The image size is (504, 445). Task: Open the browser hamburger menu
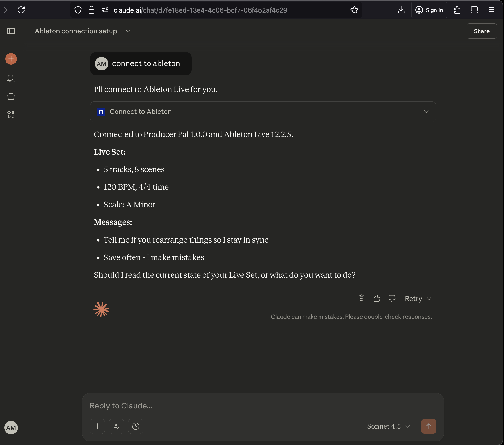[491, 10]
